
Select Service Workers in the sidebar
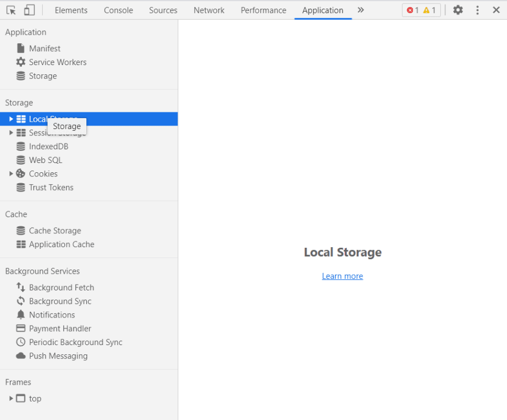pyautogui.click(x=58, y=62)
